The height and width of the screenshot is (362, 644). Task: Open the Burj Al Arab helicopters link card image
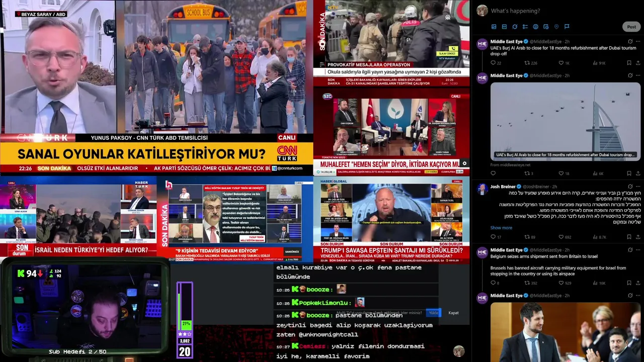pos(566,121)
